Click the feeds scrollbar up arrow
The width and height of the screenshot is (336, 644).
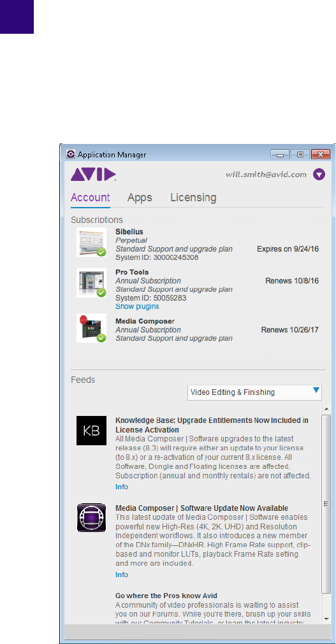click(x=326, y=409)
